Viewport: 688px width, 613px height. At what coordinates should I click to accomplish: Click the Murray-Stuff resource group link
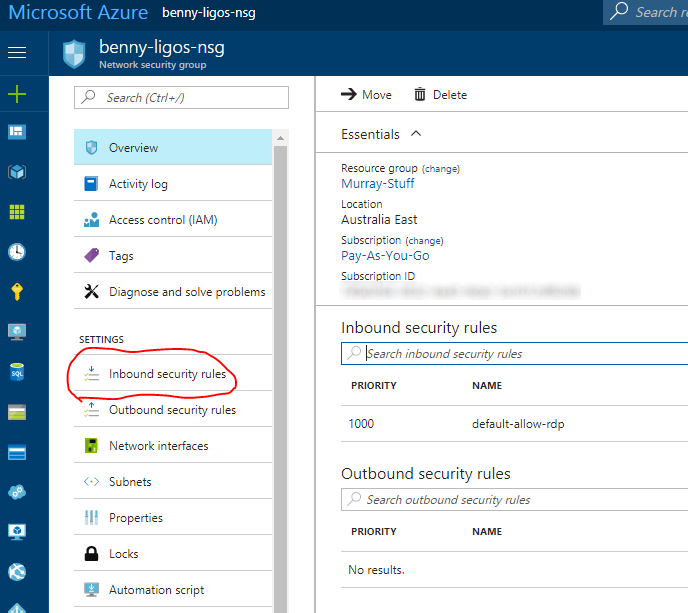click(377, 183)
